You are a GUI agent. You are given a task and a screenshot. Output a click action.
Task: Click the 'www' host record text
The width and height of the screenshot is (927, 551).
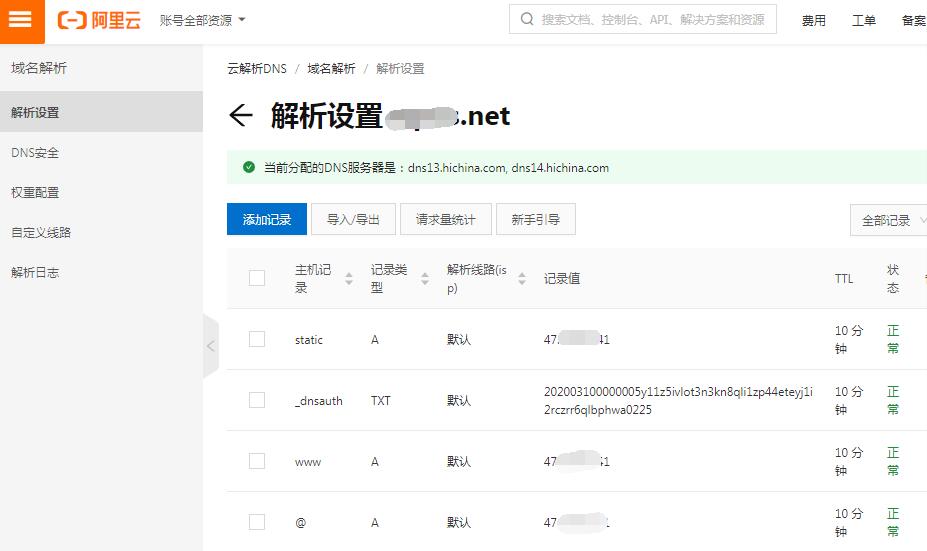(x=308, y=462)
